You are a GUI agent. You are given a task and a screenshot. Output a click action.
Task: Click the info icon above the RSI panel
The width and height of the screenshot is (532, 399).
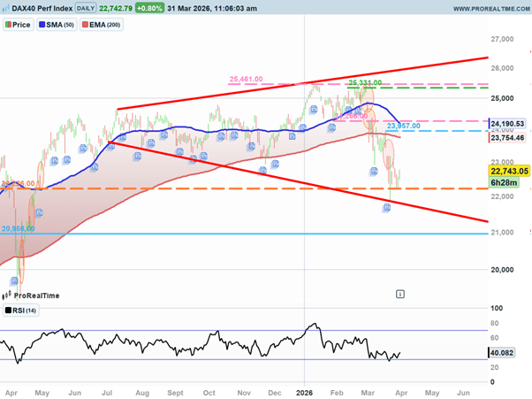(x=400, y=292)
